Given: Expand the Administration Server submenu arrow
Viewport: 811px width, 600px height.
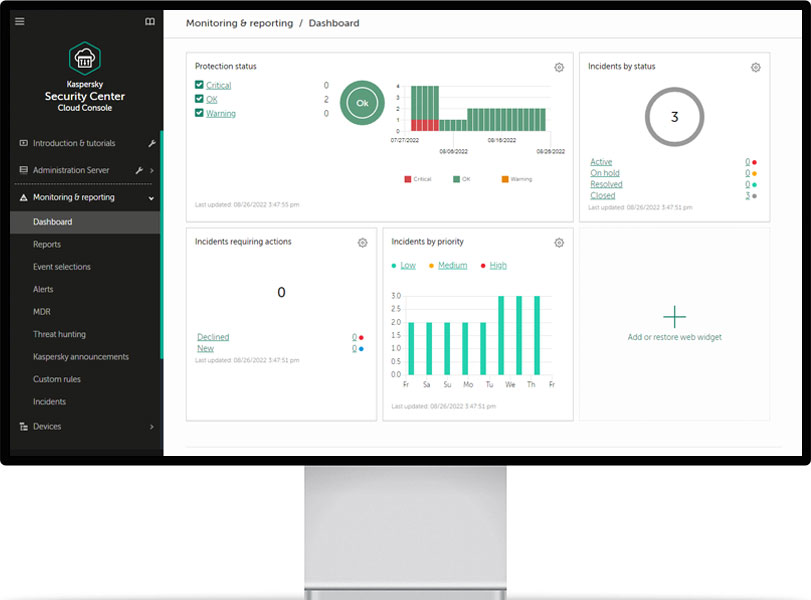Looking at the screenshot, I should pos(152,170).
